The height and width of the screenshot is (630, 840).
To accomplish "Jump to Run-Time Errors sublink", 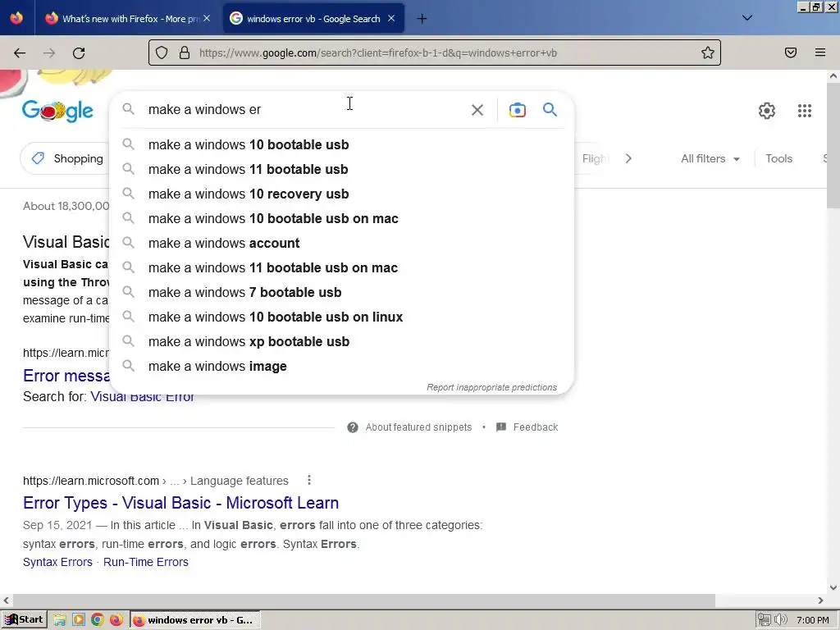I will click(x=146, y=562).
